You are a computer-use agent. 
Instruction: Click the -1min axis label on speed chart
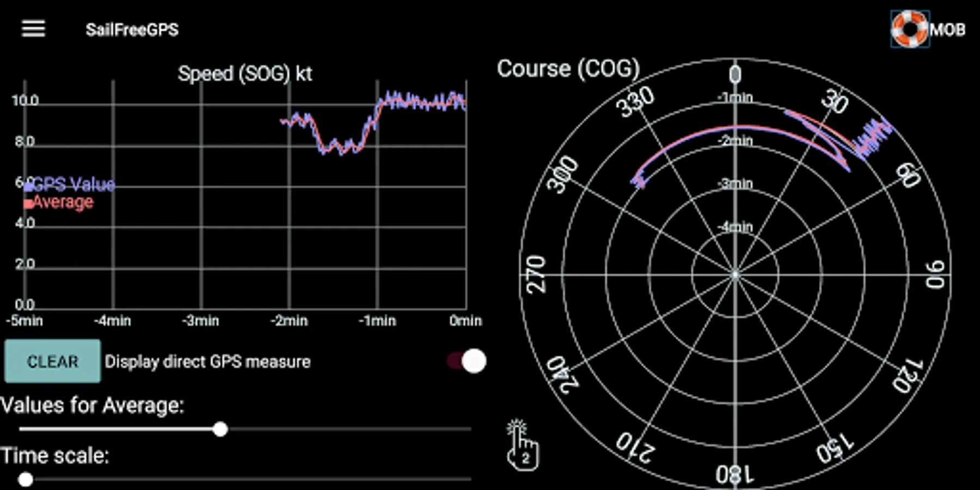pos(377,321)
